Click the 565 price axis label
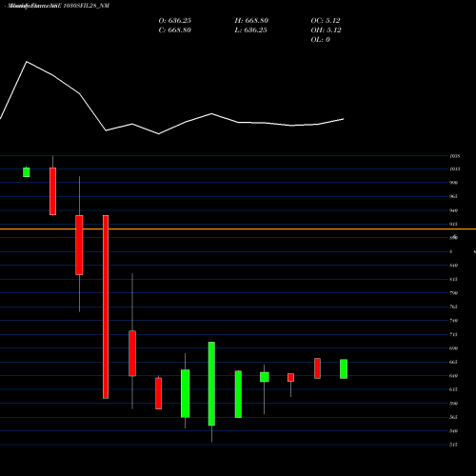This screenshot has width=476, height=476. click(454, 417)
